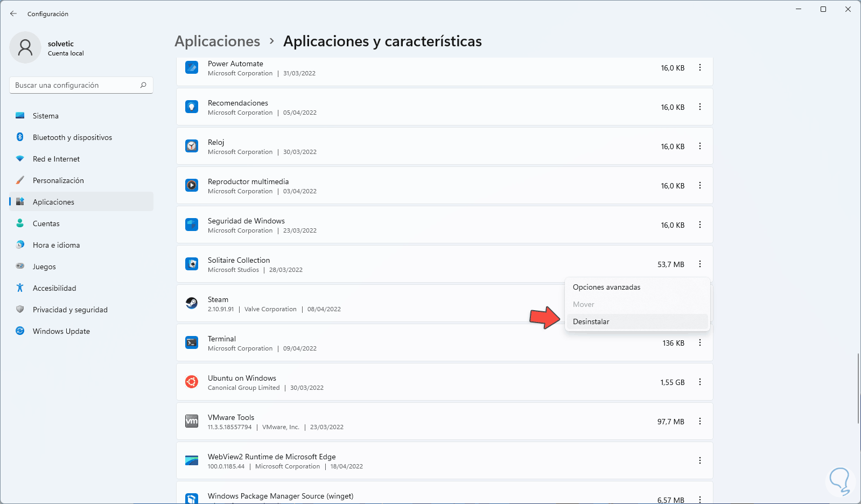Click the Windows Update icon
This screenshot has width=861, height=504.
(x=20, y=331)
